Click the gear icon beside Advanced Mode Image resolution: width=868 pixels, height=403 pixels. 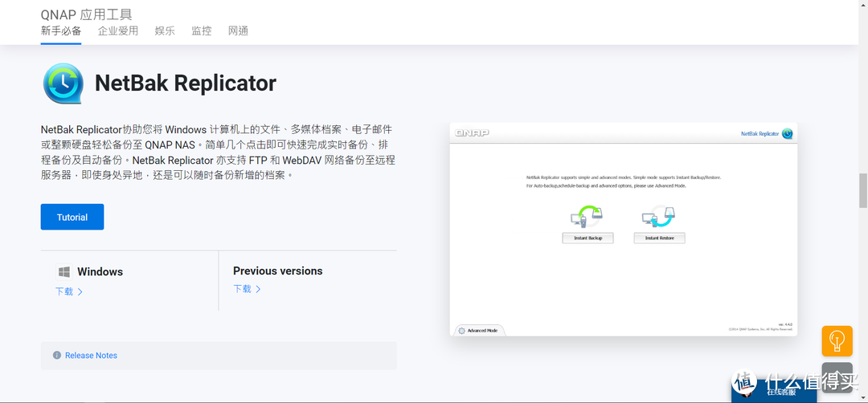461,331
